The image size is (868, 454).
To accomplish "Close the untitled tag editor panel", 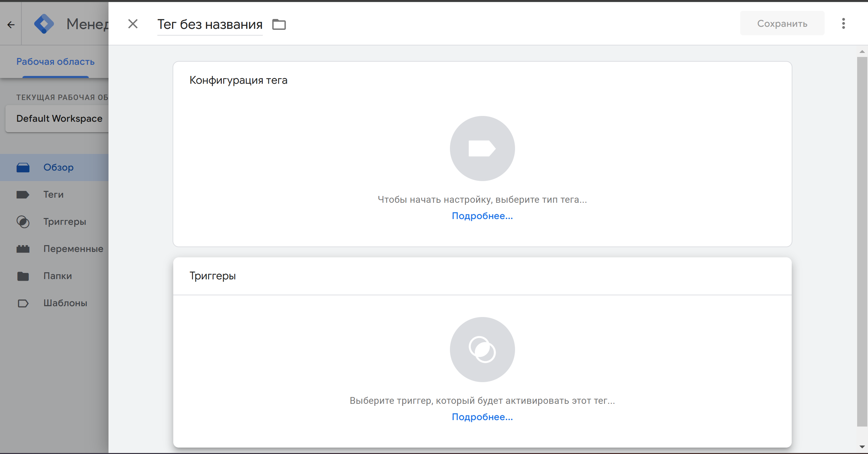I will tap(133, 24).
